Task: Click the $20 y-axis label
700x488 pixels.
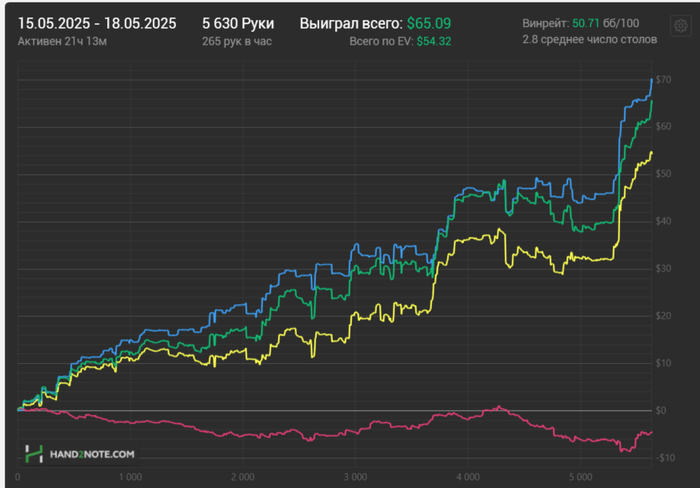Action: (x=663, y=316)
